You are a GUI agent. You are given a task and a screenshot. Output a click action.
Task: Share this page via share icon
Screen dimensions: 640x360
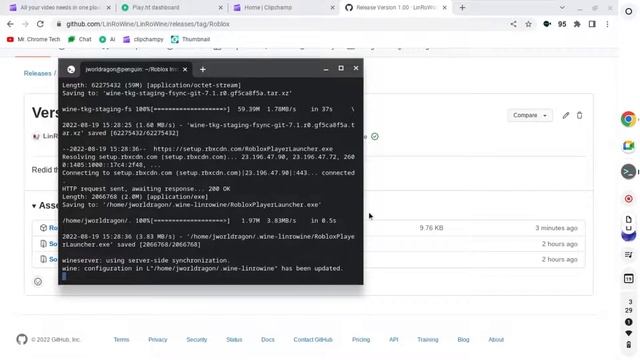click(x=513, y=24)
